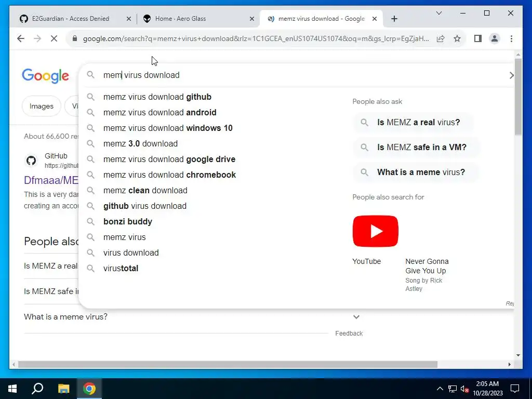Image resolution: width=532 pixels, height=399 pixels.
Task: Open the clock showing 2:05 AM
Action: click(487, 389)
